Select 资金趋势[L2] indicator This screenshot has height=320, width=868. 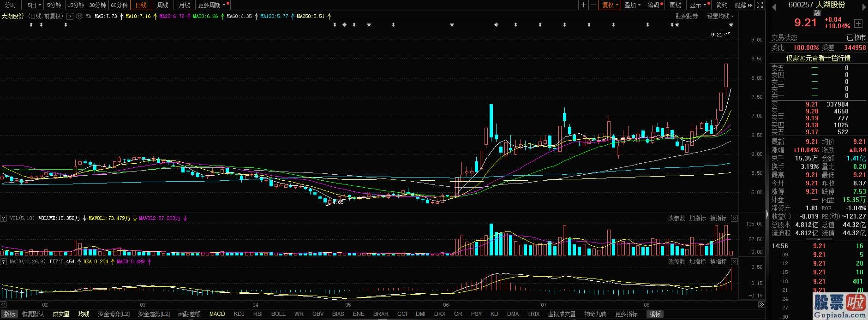[x=154, y=314]
